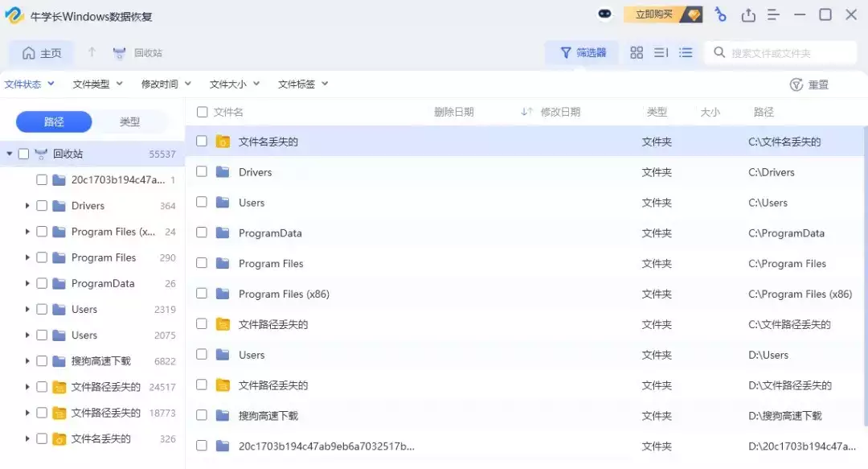Click the 立即购买 buy now button
The image size is (868, 469).
[x=662, y=14]
